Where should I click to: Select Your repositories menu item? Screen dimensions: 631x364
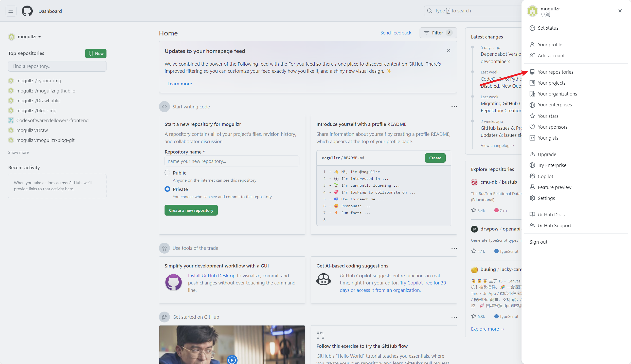555,72
